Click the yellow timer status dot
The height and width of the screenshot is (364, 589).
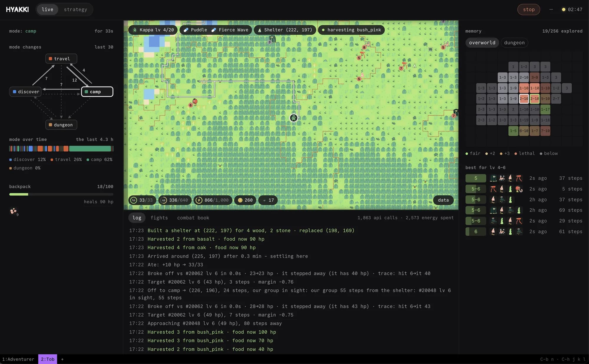point(564,9)
